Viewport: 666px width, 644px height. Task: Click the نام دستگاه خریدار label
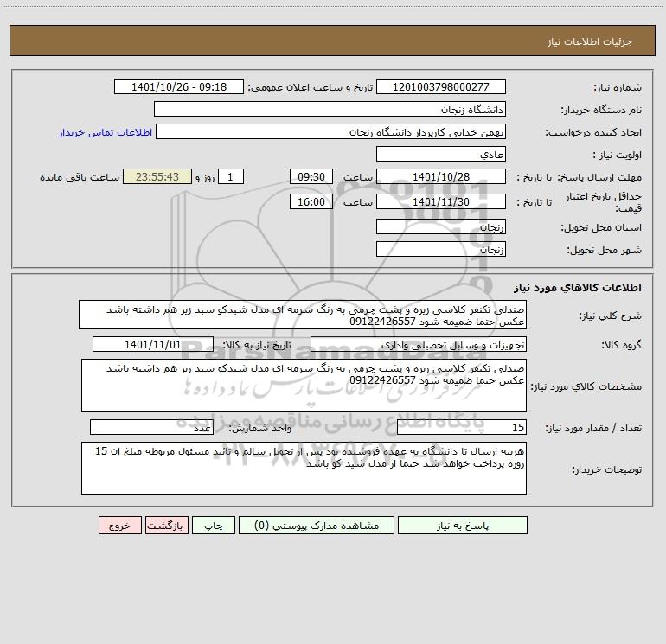601,111
